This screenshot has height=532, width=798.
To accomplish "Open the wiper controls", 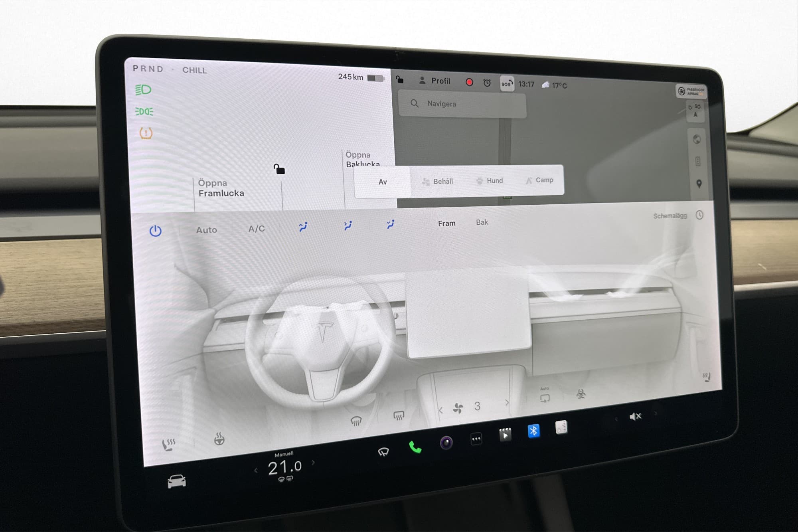I will click(383, 452).
